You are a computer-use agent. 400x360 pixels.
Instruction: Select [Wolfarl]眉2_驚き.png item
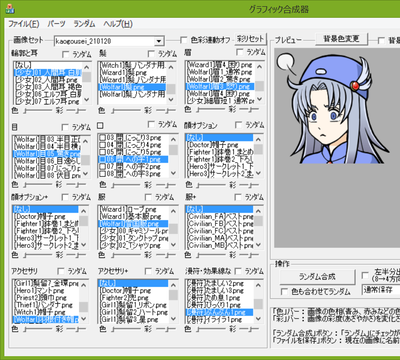[x=220, y=79]
